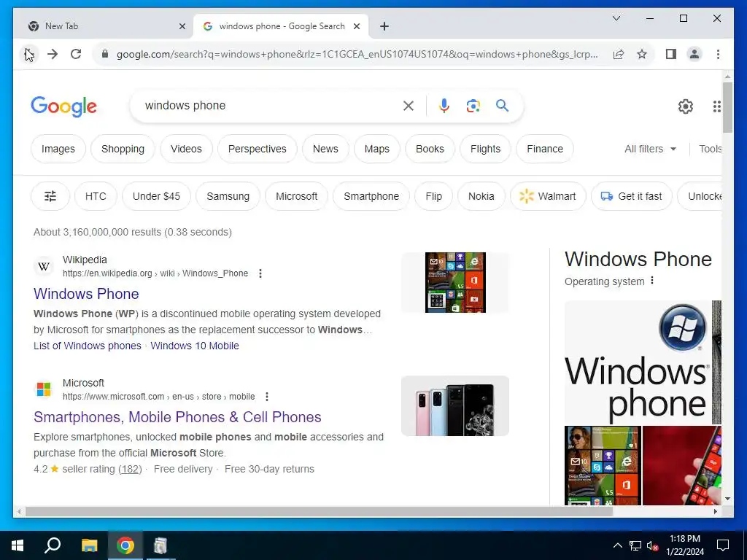Switch to Finance results
747x560 pixels.
[545, 149]
